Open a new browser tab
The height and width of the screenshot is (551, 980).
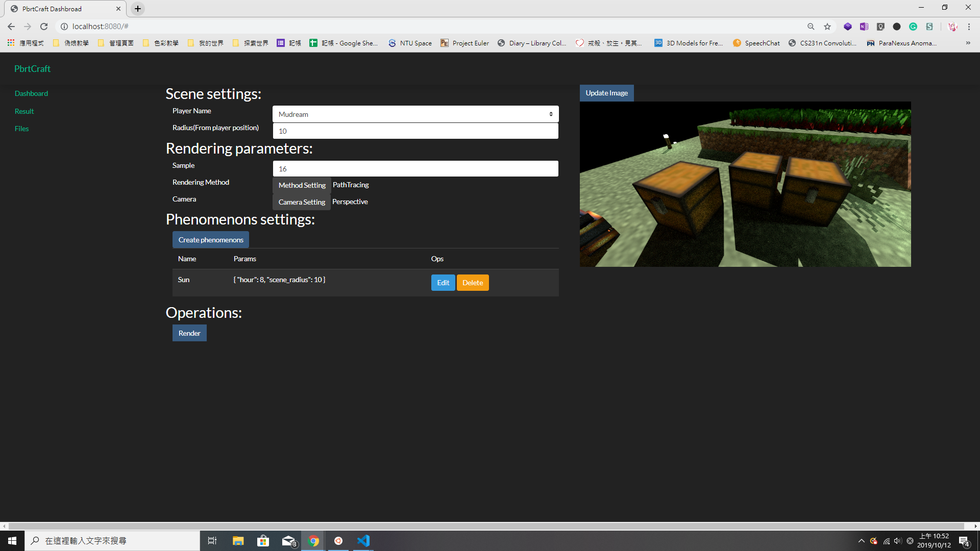[x=138, y=9]
